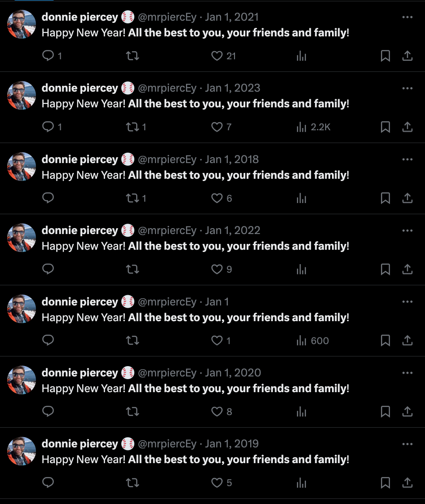Open view count on tweet with 600 views
Screen dimensions: 425x504
tap(313, 341)
